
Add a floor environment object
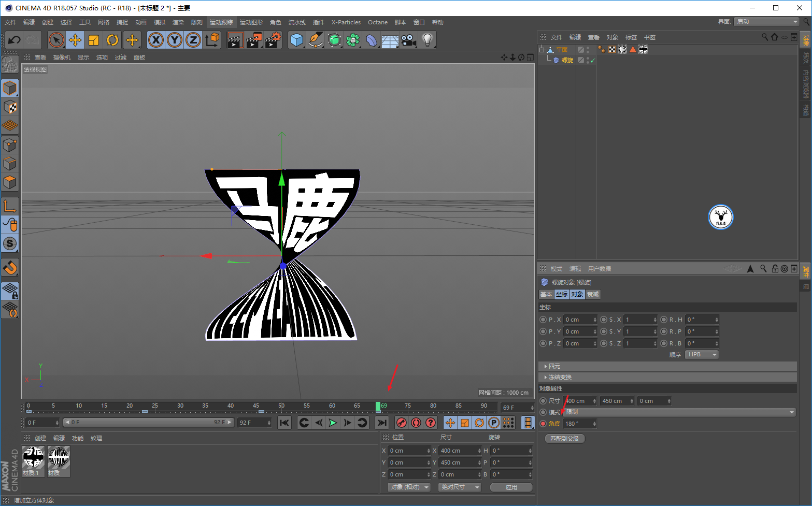click(390, 40)
